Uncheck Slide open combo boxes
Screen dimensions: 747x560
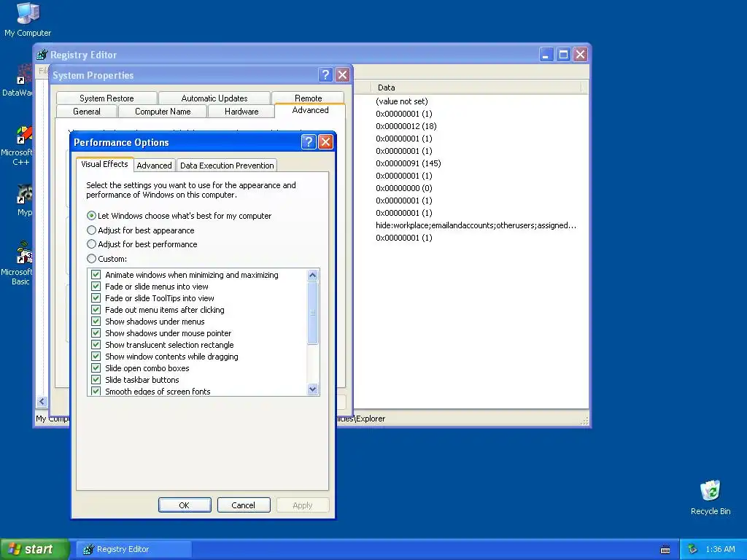(96, 368)
